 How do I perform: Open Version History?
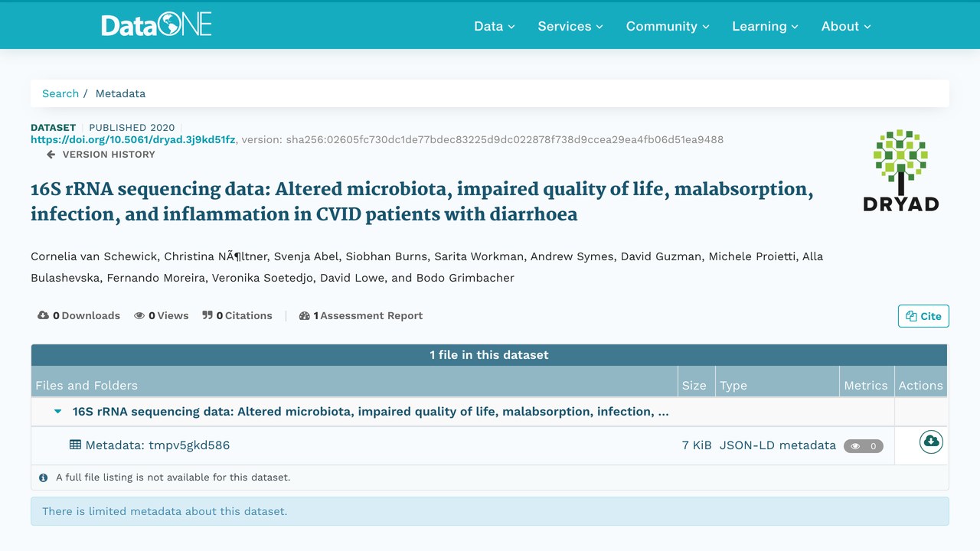pos(101,155)
